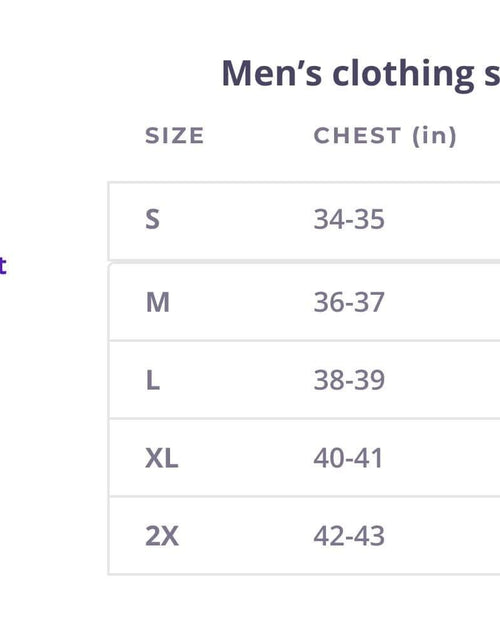
Task: Click the word SIZE in header
Action: (175, 136)
